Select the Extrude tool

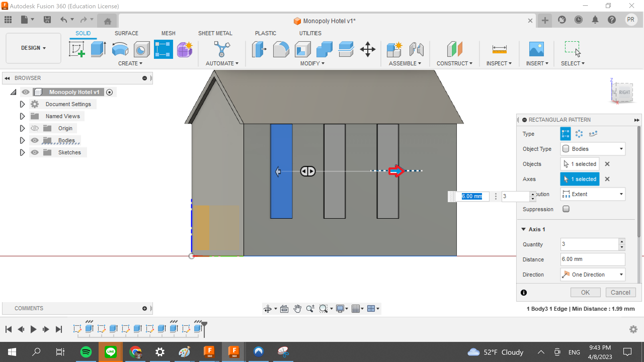pos(98,49)
